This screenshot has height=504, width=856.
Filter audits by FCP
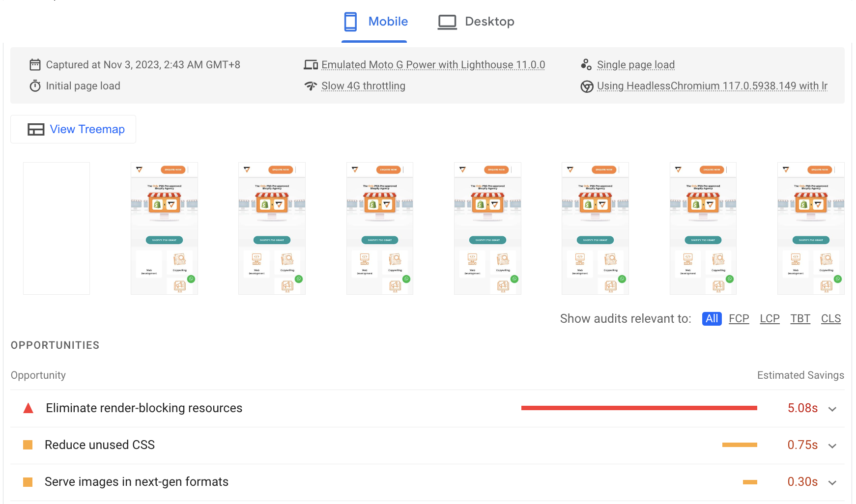coord(739,319)
